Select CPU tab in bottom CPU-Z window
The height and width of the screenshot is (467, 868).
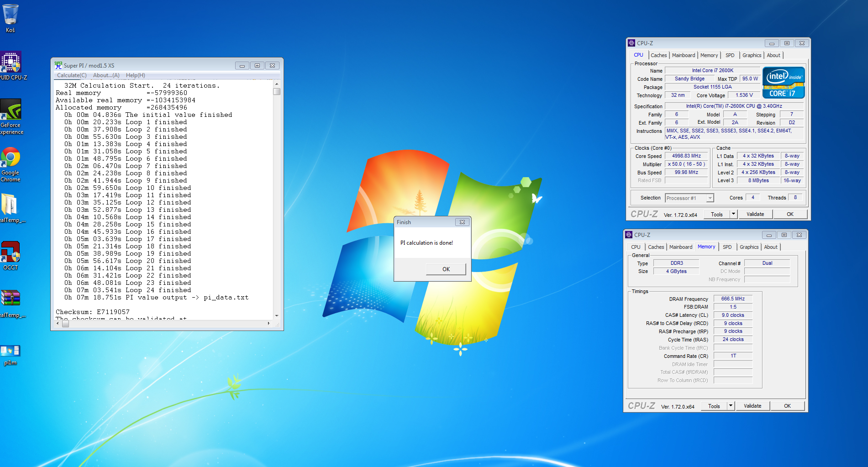[636, 247]
